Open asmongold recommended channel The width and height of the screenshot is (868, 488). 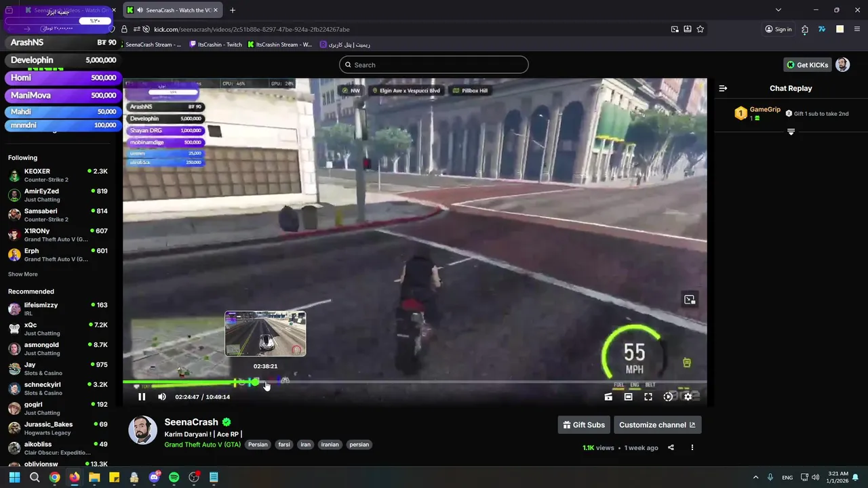(58, 348)
